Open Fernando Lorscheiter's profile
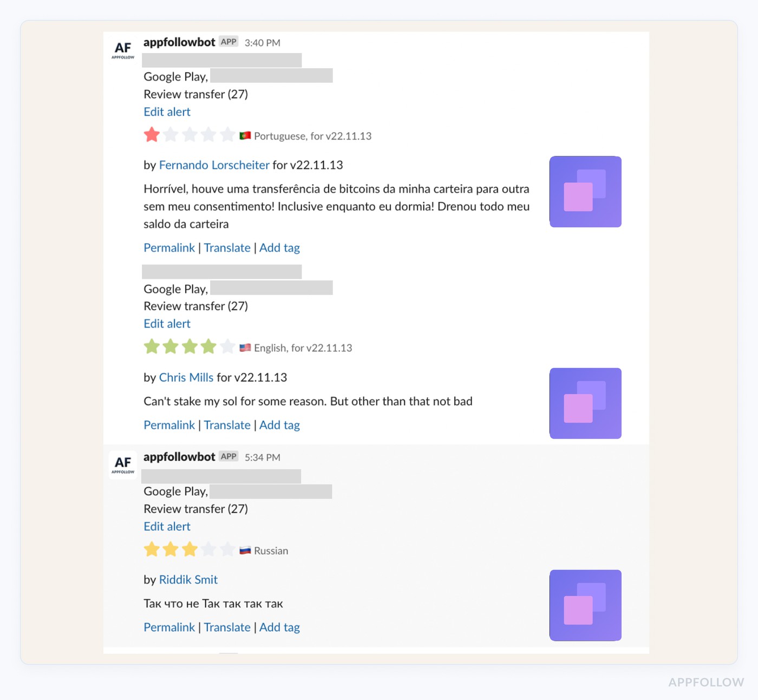Screen dimensions: 758x700 tap(214, 165)
